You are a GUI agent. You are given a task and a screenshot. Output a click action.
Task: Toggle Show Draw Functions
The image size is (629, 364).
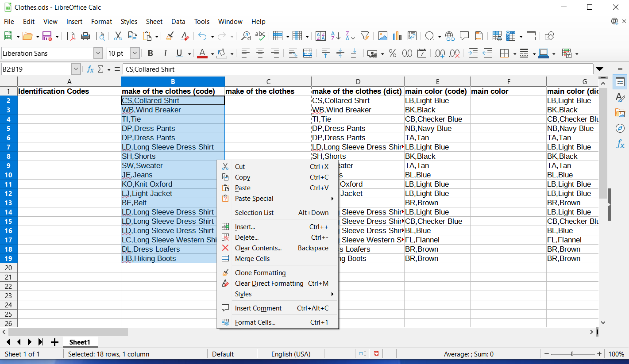tap(549, 36)
